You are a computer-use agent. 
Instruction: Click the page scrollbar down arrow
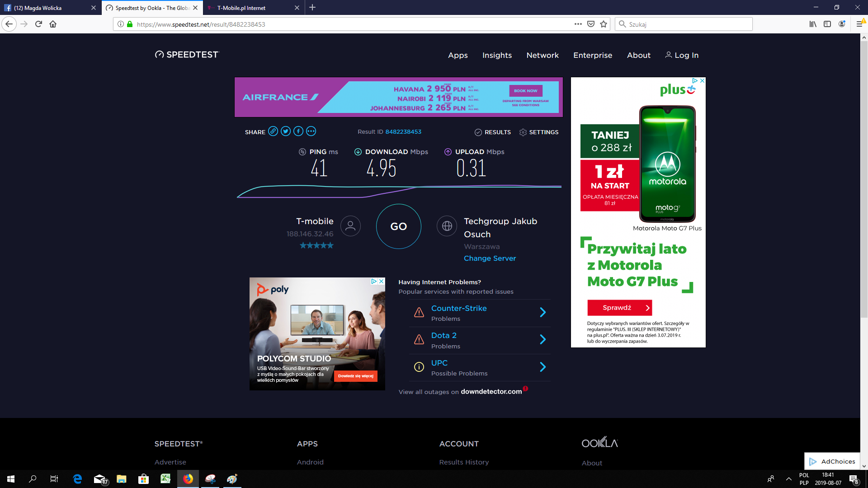[864, 466]
